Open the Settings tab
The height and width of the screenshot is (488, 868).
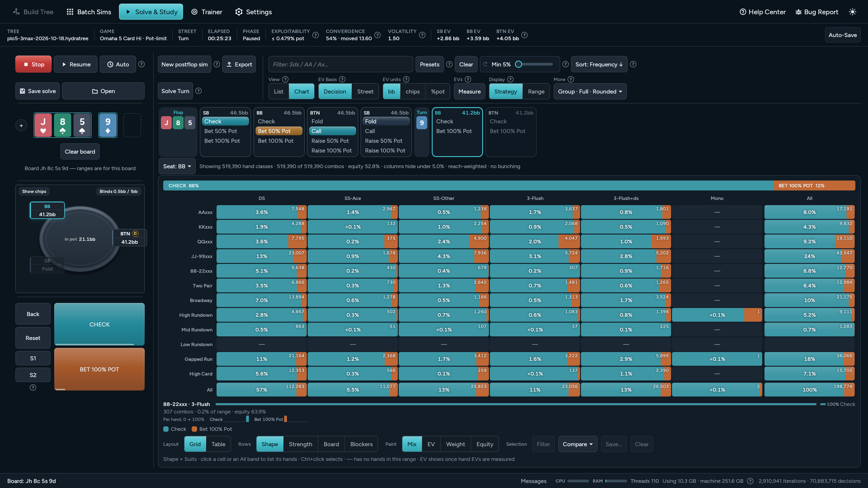tap(254, 12)
